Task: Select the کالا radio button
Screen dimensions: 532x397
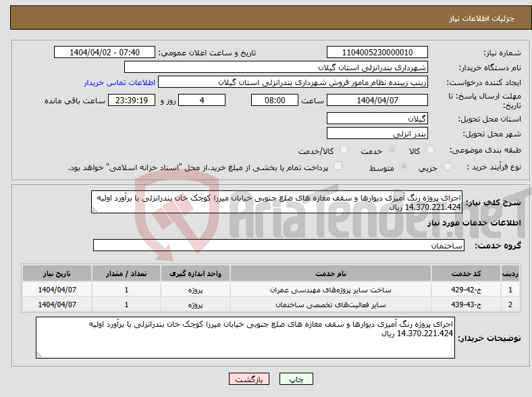Action: click(x=430, y=150)
